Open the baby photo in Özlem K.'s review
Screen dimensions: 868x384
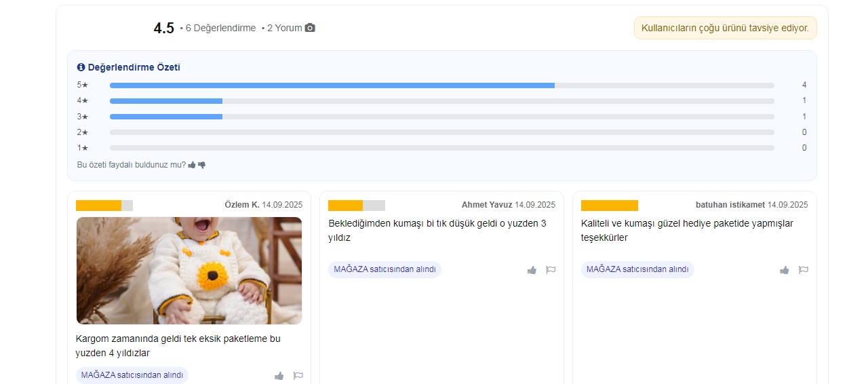point(189,270)
